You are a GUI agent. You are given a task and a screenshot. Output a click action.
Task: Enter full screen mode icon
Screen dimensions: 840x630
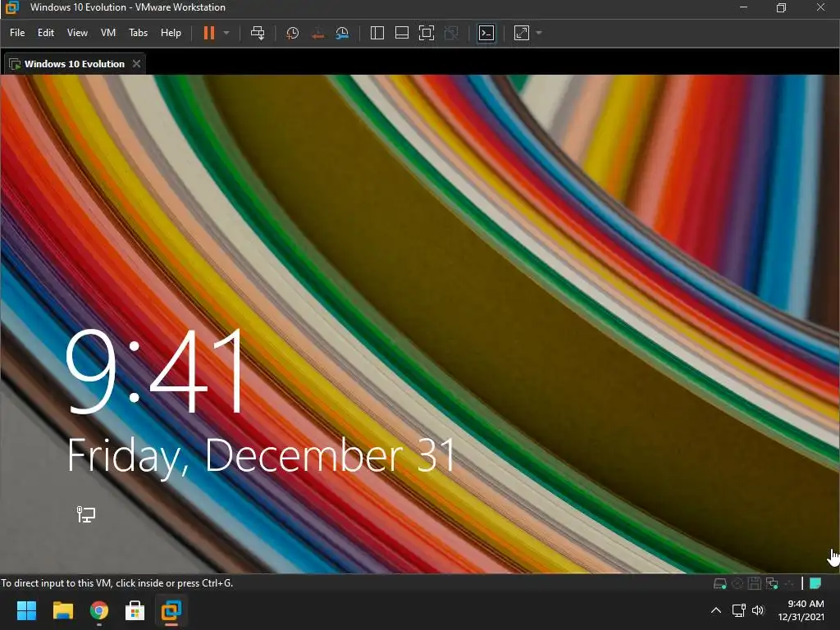(x=427, y=33)
